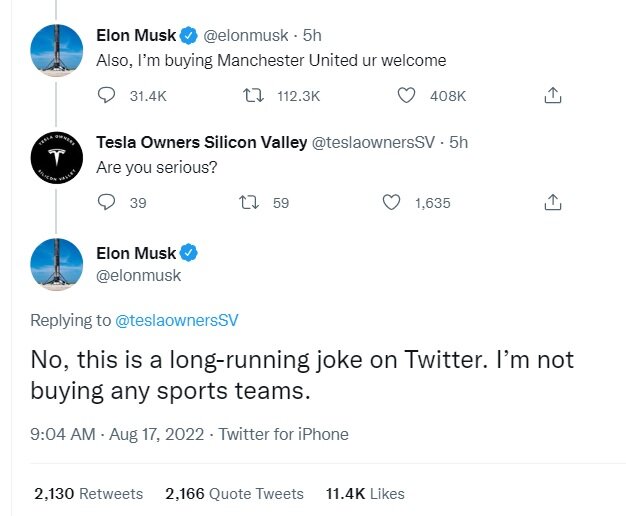Click the Twitter for iPhone source label
This screenshot has width=626, height=516.
click(x=283, y=434)
